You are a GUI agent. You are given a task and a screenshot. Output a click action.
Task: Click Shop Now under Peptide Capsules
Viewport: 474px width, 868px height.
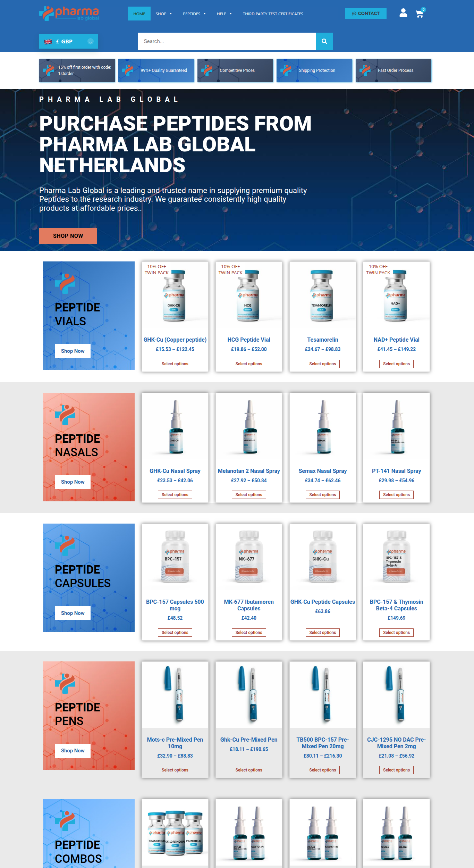[73, 613]
